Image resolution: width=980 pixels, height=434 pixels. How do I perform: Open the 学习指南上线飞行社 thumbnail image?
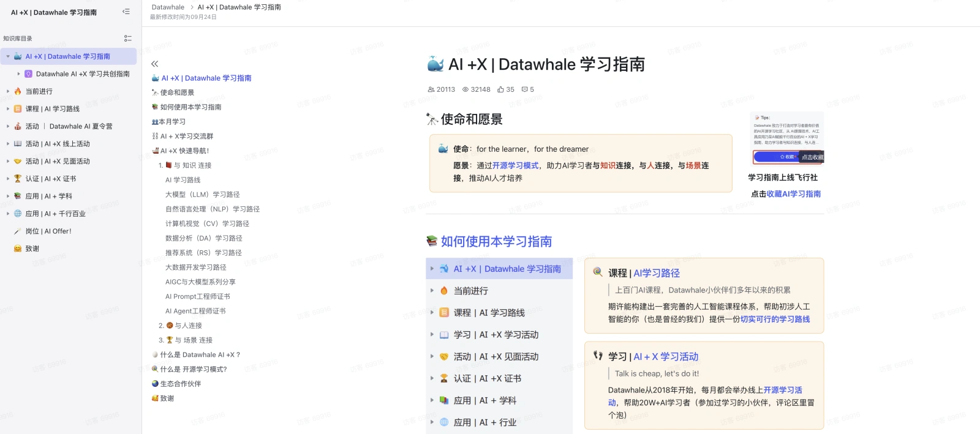tap(786, 138)
